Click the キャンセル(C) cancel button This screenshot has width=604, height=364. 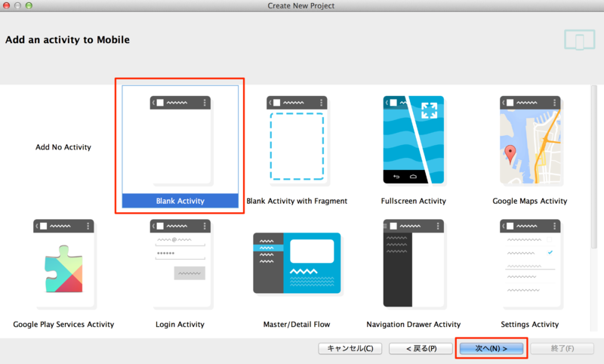pyautogui.click(x=350, y=349)
